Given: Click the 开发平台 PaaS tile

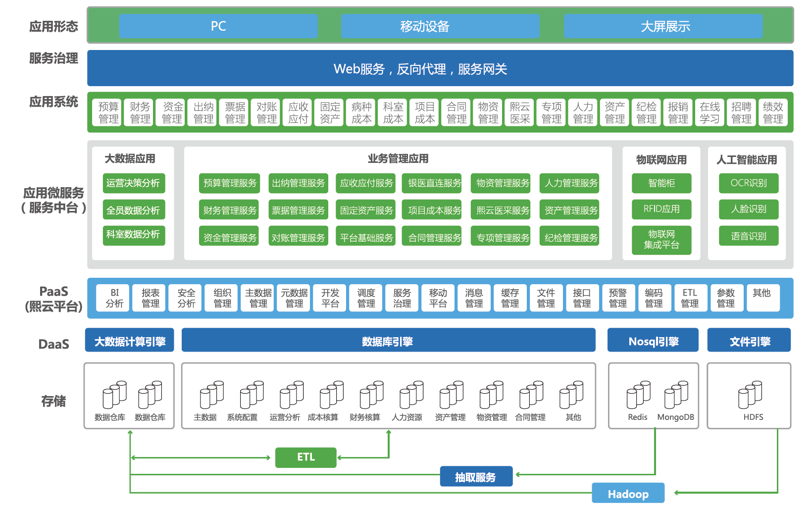Looking at the screenshot, I should 330,298.
